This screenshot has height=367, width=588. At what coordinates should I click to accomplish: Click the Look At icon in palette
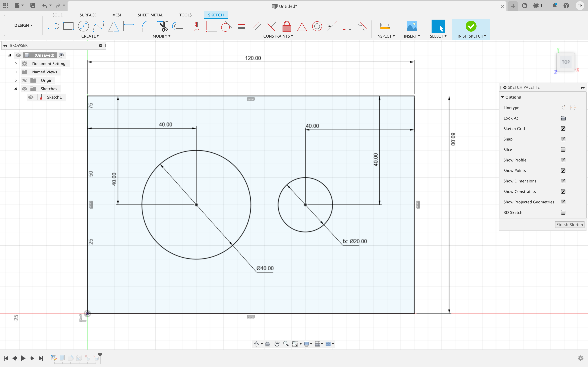563,118
